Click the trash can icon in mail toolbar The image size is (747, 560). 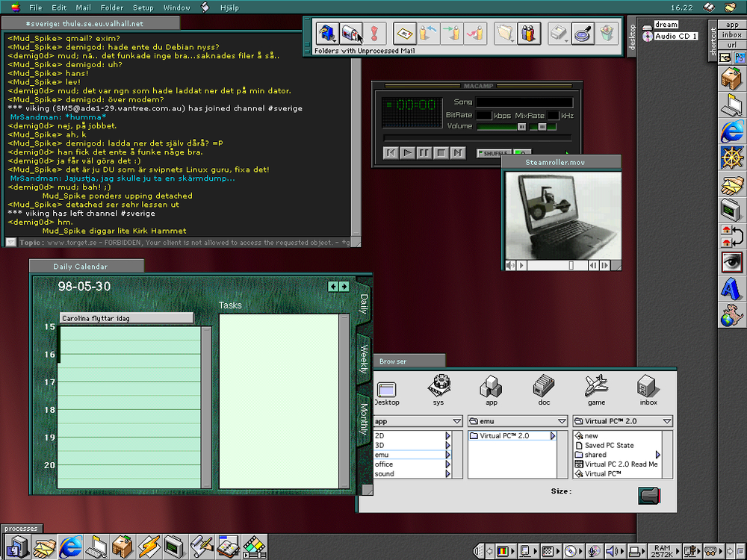pyautogui.click(x=608, y=34)
